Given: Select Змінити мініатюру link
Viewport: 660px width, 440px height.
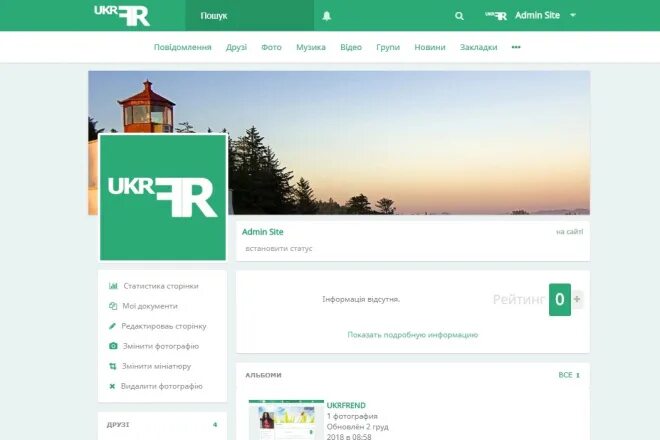Looking at the screenshot, I should pyautogui.click(x=157, y=366).
